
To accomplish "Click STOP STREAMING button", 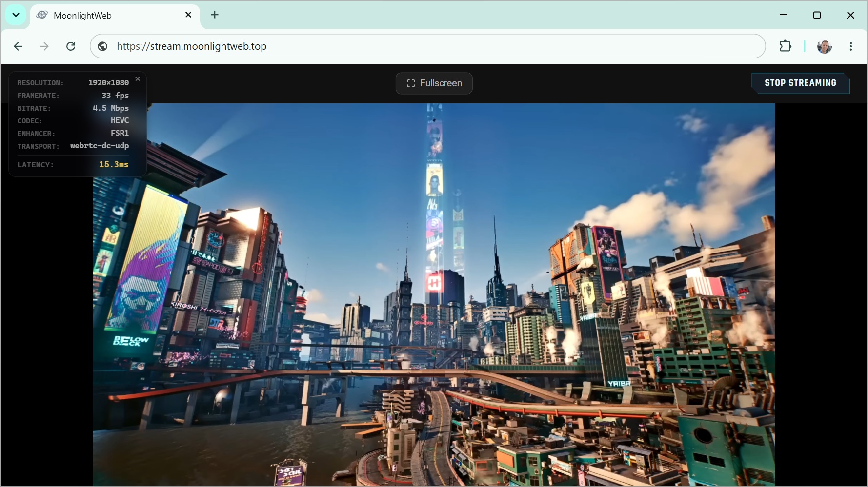I will 800,83.
